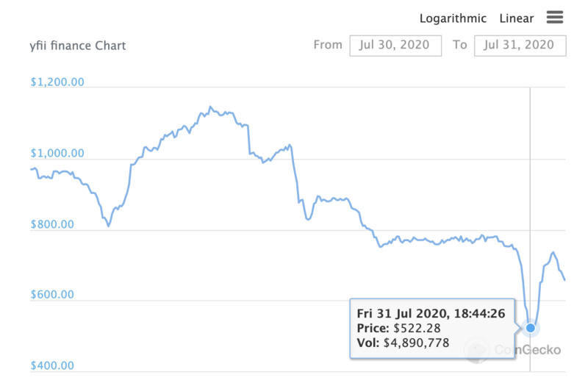Click the vertical crosshair line on chart
This screenshot has height=383, width=588.
pos(530,184)
